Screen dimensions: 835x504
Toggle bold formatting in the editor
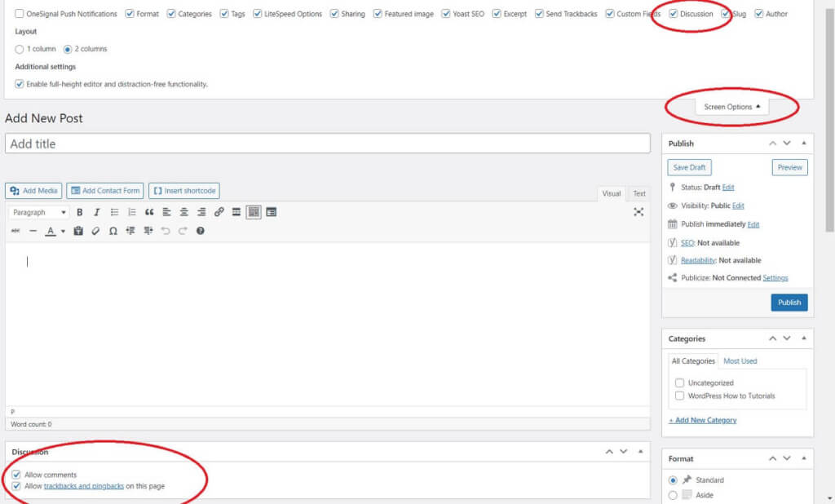pyautogui.click(x=79, y=212)
